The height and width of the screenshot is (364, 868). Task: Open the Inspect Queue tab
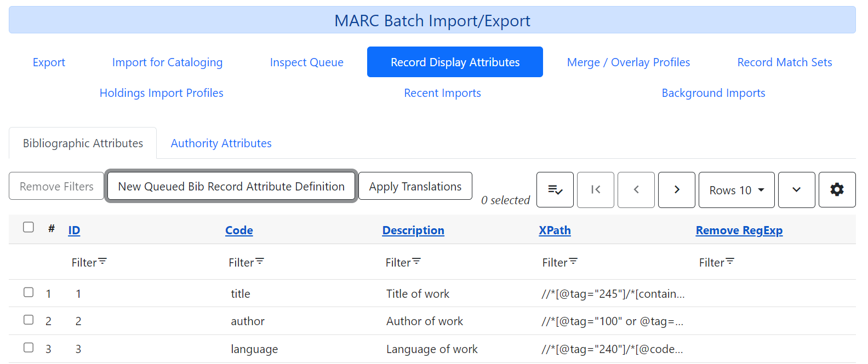[x=306, y=62]
